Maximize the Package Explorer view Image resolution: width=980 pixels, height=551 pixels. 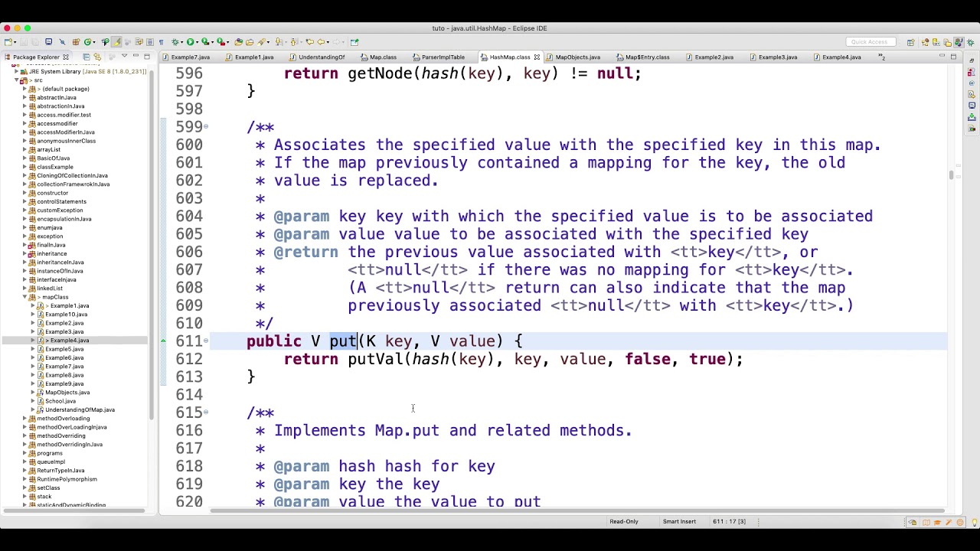click(x=147, y=57)
